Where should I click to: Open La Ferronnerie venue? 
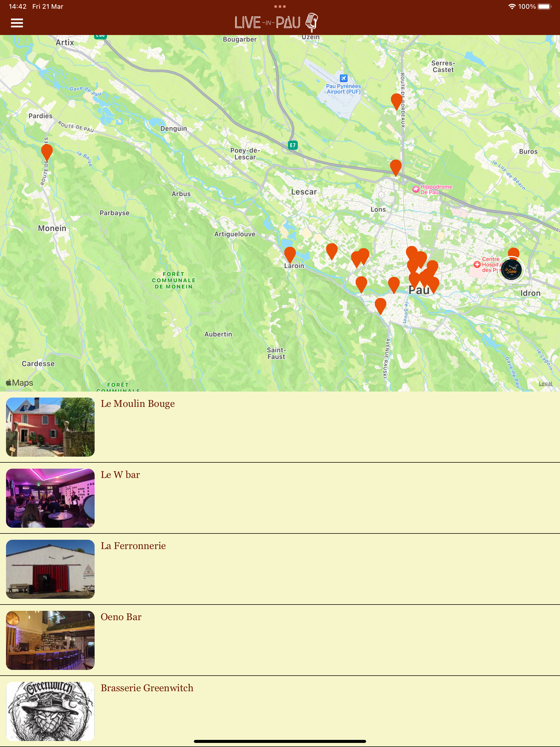tap(280, 569)
